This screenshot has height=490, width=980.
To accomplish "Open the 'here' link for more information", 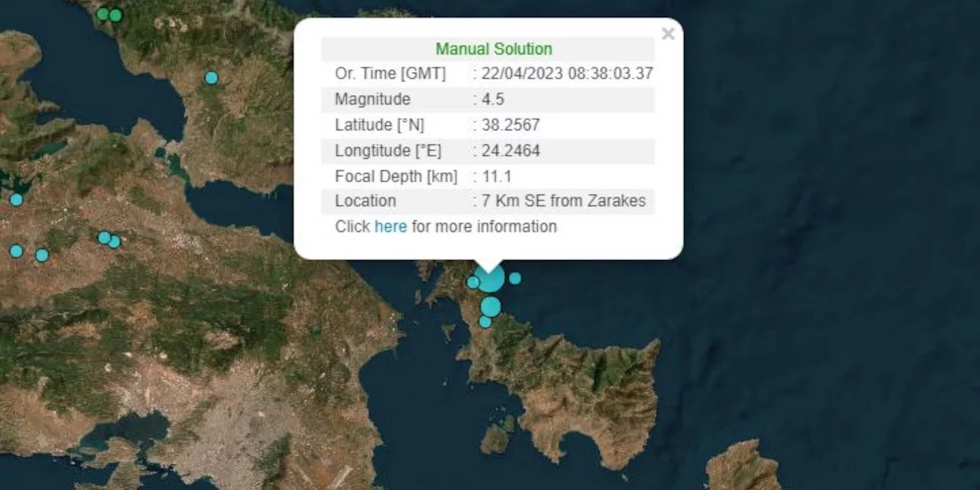I will (390, 226).
